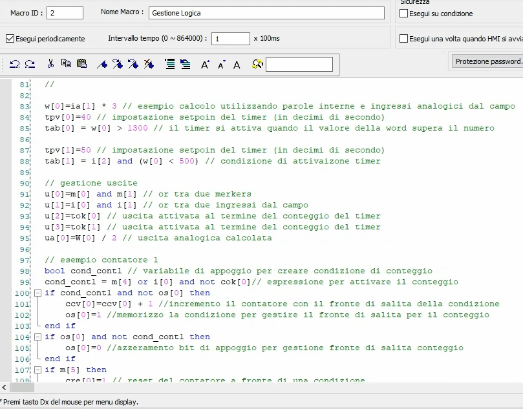Click the horizontal scrollbar left arrow
The height and width of the screenshot is (420, 523).
(x=4, y=387)
